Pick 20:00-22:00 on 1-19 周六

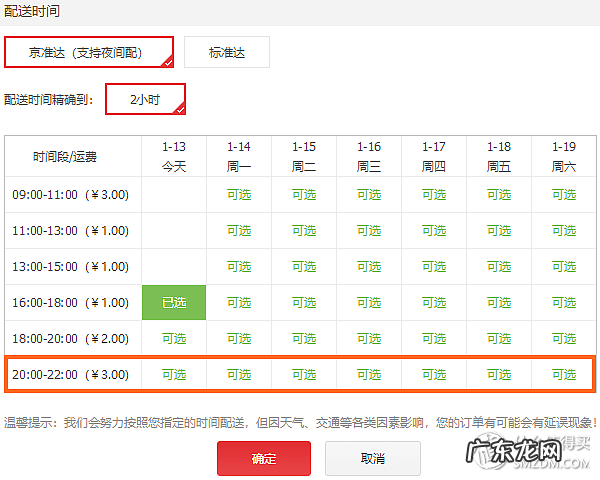point(564,374)
